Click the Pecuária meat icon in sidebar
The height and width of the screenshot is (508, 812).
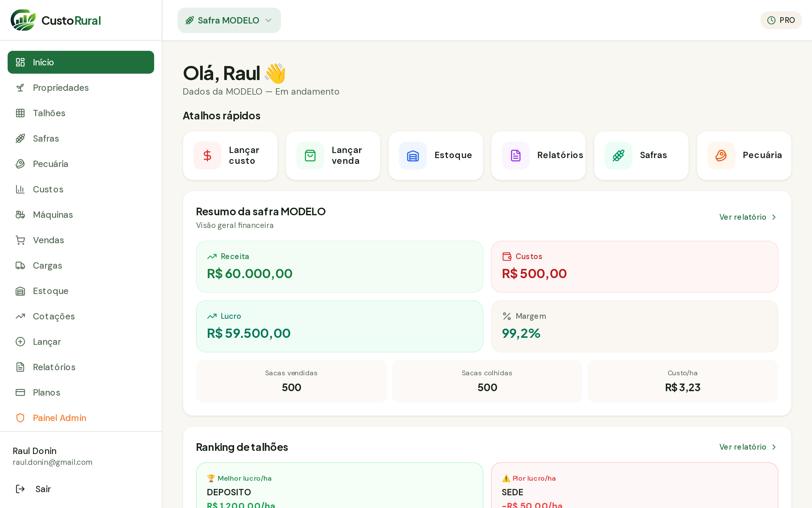tap(20, 164)
